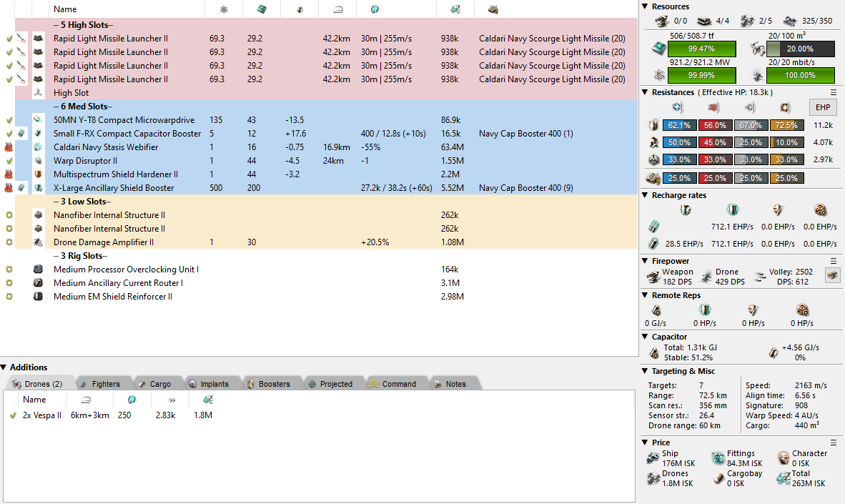Viewport: 845px width, 504px height.
Task: Open the Firepower panel hamburger menu
Action: [833, 261]
